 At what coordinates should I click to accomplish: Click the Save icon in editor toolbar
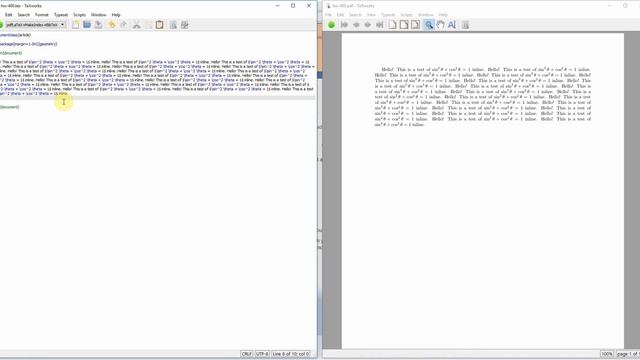coord(98,25)
